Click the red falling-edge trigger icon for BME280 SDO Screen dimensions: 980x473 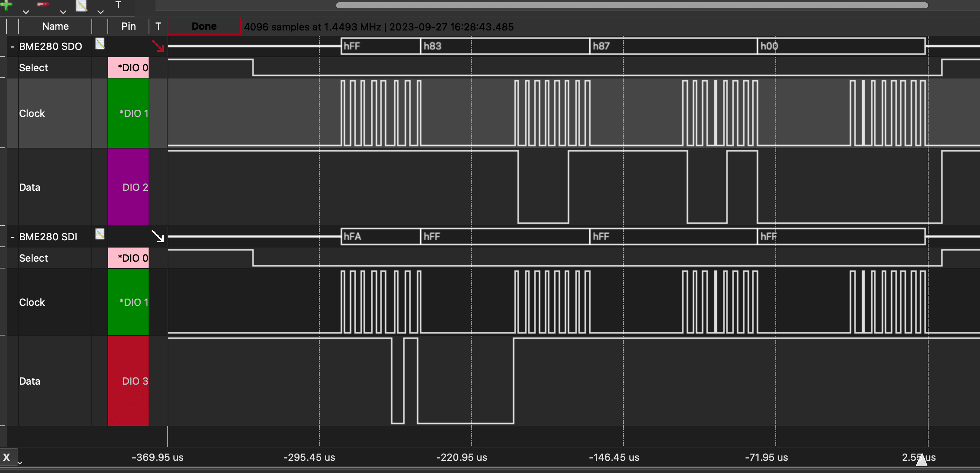tap(158, 46)
